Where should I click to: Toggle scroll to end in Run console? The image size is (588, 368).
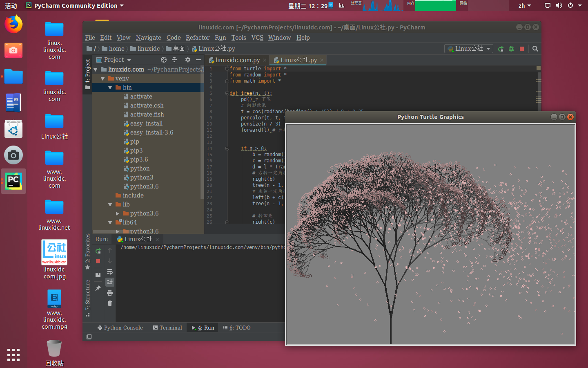[x=110, y=282]
